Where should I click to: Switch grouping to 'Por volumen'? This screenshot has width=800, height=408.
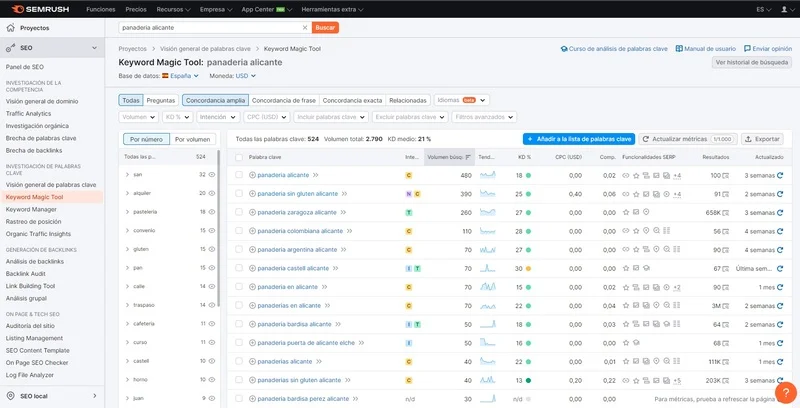tap(193, 139)
